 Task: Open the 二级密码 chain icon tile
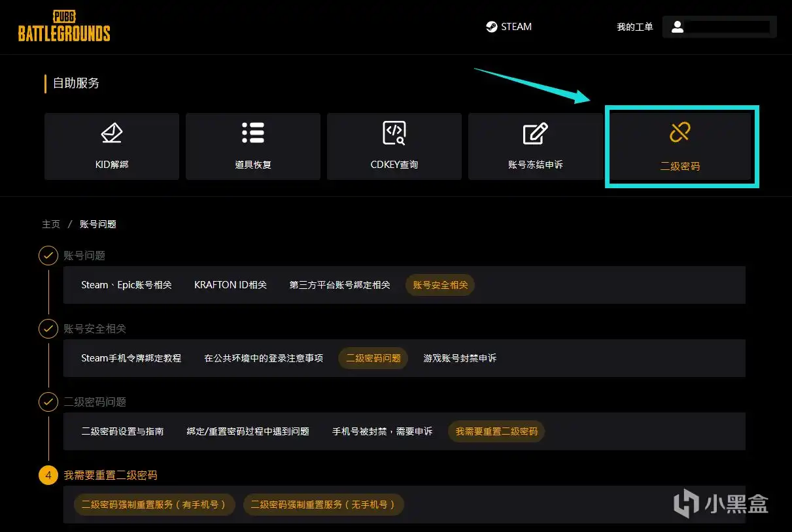click(680, 146)
